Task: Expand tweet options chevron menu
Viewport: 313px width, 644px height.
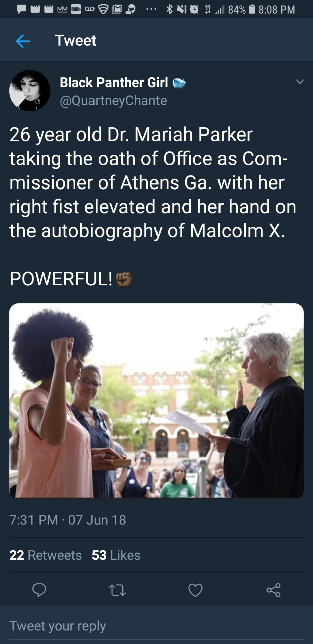Action: click(300, 82)
